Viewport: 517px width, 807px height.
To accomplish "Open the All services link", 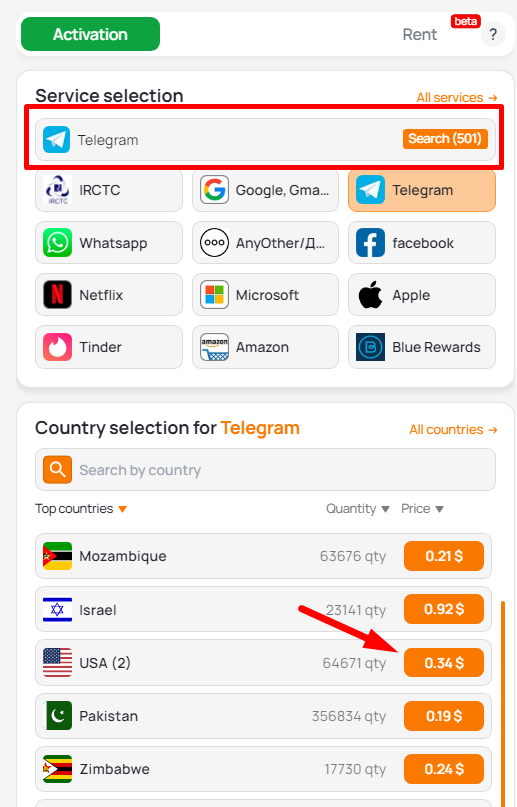I will [x=457, y=97].
